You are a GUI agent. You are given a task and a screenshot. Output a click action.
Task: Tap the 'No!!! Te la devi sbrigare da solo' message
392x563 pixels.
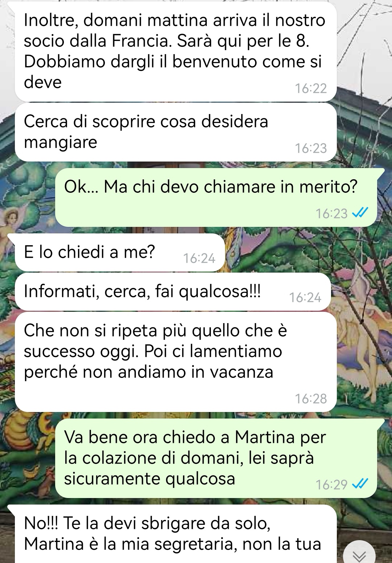point(176,534)
